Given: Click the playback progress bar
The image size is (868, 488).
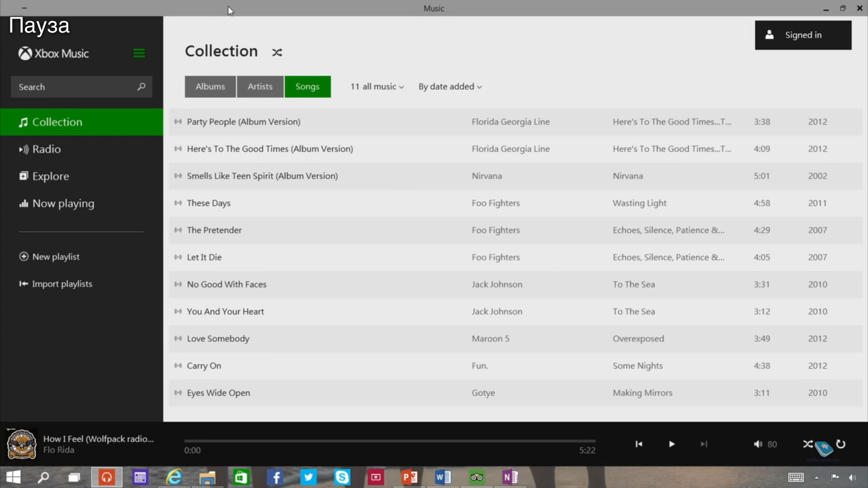Looking at the screenshot, I should click(390, 441).
